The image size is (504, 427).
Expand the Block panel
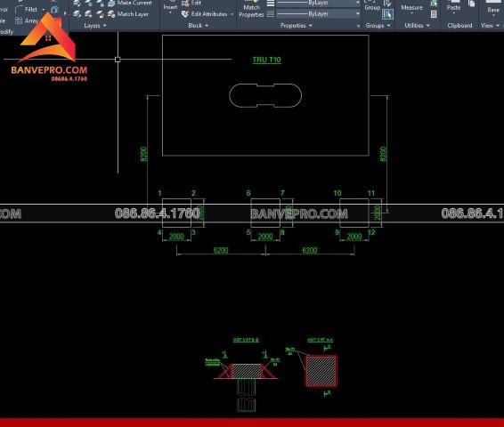coord(198,26)
